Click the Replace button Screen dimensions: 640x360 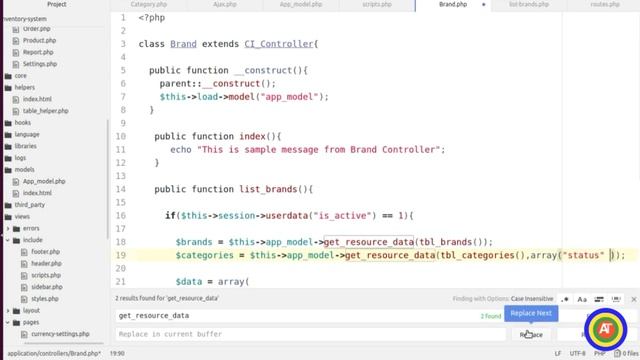(531, 335)
